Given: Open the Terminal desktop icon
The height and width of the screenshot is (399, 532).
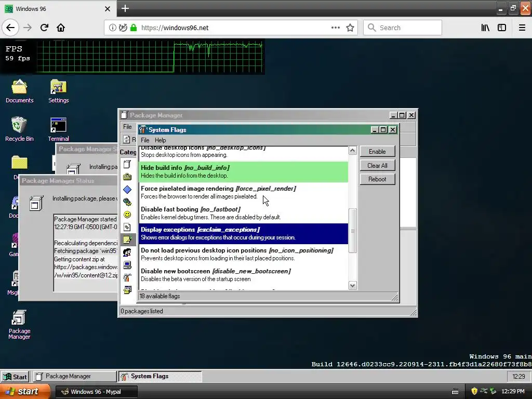Looking at the screenshot, I should 58,129.
